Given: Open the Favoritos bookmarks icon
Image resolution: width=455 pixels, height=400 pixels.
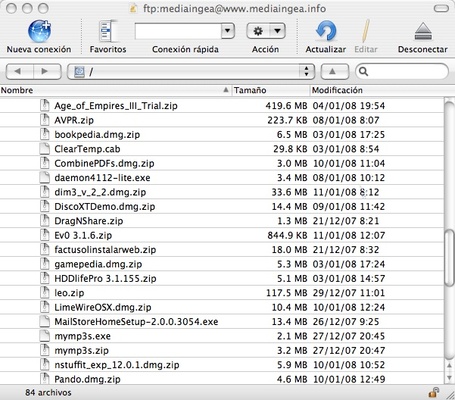Looking at the screenshot, I should 108,31.
